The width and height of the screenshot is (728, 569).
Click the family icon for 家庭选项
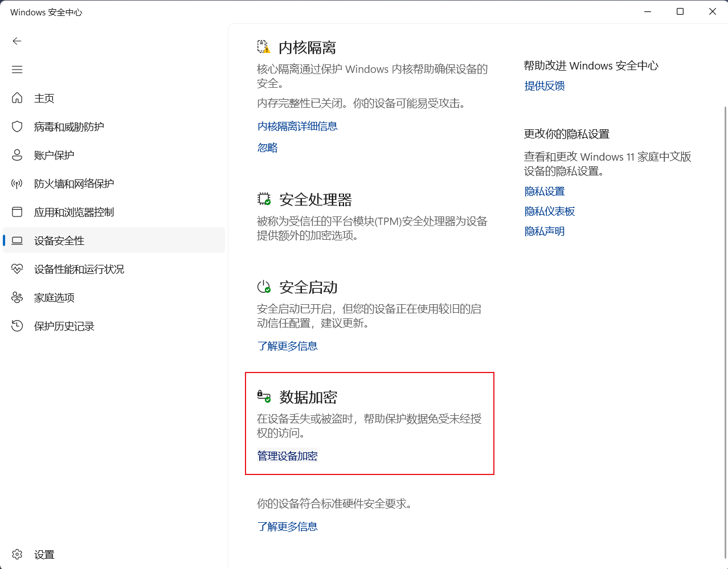point(17,297)
